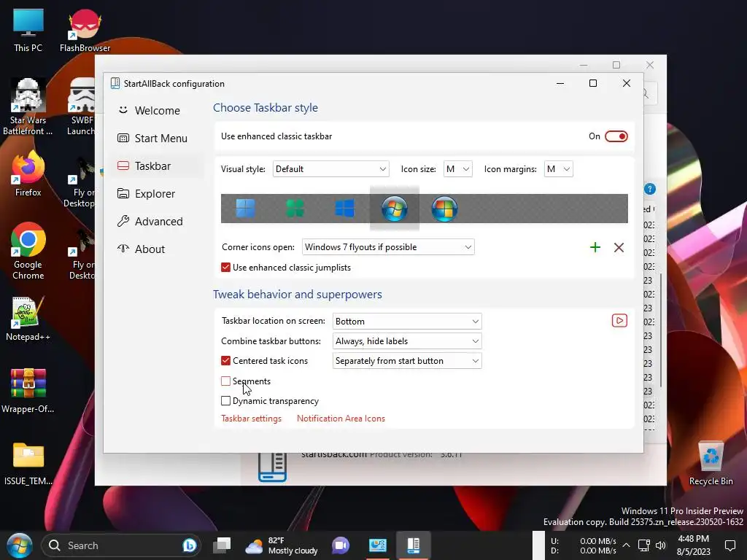Click the taskbar Search box
Viewport: 747px width, 560px height.
click(121, 545)
